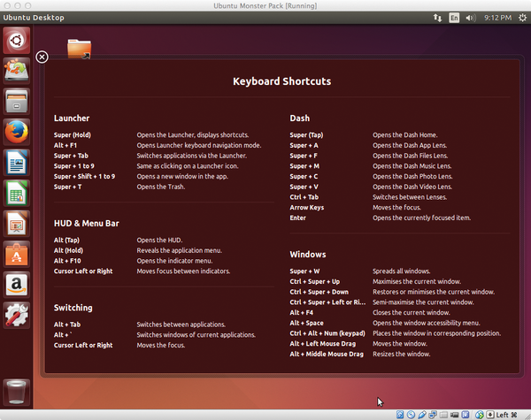Open the Files file-cabinet launcher icon
This screenshot has height=420, width=531.
(x=16, y=101)
